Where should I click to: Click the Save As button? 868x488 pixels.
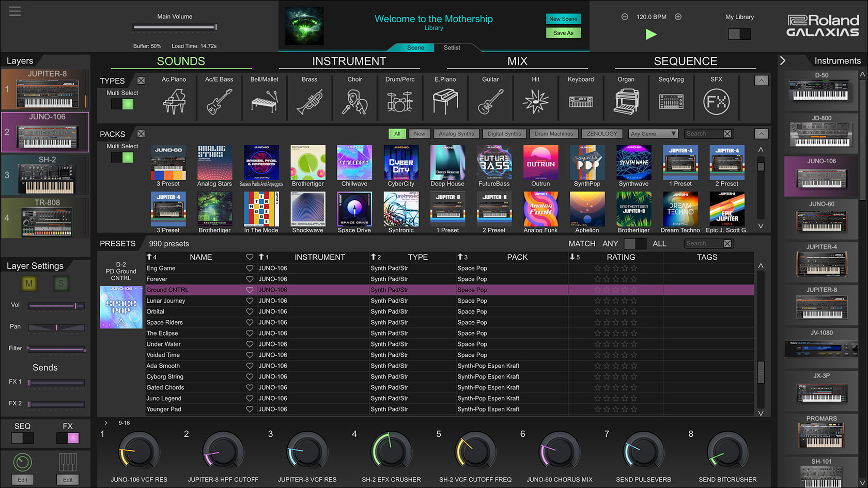[x=563, y=33]
